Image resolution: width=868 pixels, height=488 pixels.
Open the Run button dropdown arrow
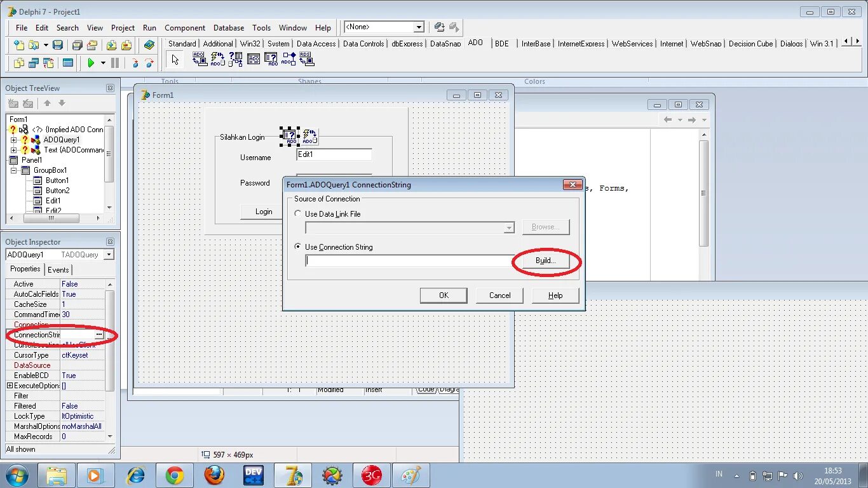click(x=103, y=63)
